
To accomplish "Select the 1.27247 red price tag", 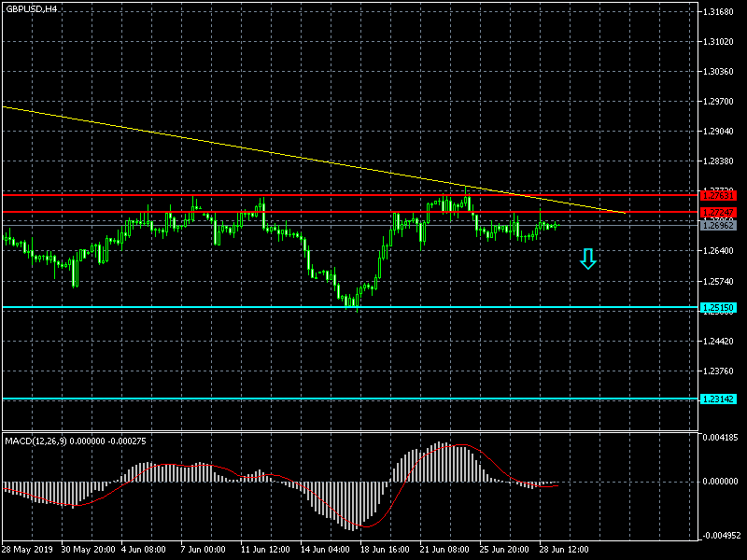I will click(x=718, y=213).
